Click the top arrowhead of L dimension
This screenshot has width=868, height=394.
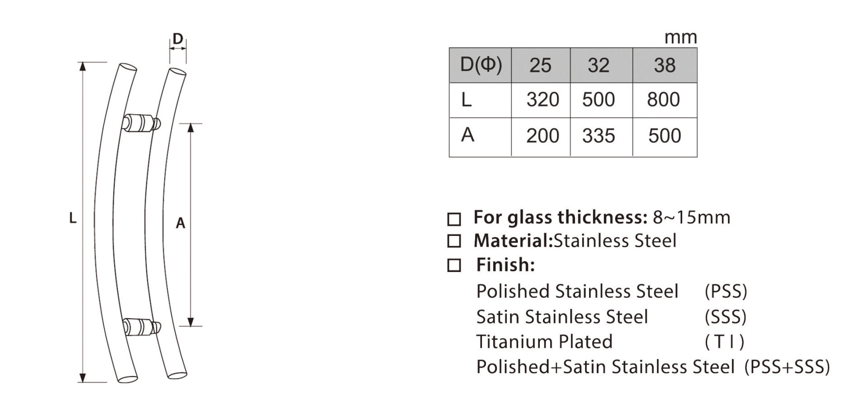pos(82,67)
